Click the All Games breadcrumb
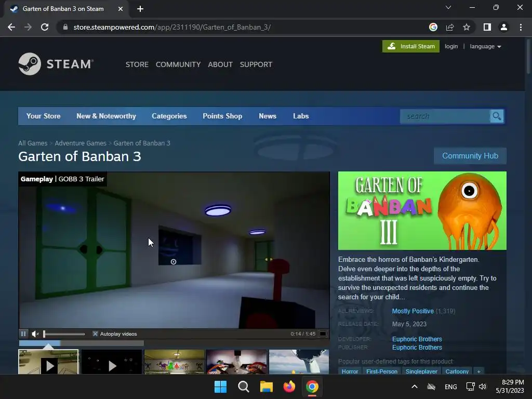The height and width of the screenshot is (399, 532). [x=33, y=143]
